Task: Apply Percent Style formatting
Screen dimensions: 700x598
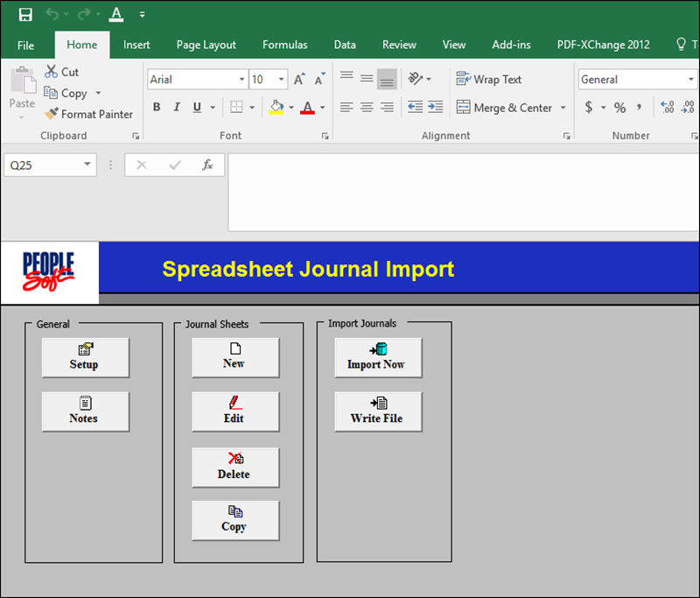Action: (619, 108)
